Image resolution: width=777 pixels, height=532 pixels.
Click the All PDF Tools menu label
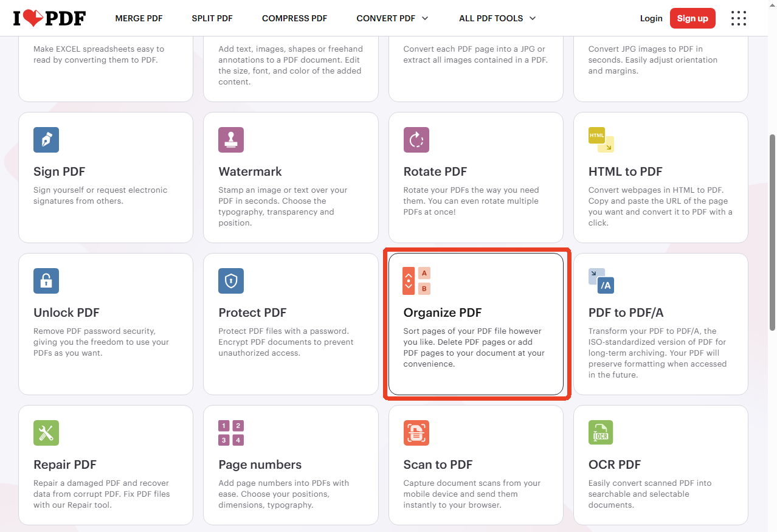[491, 18]
